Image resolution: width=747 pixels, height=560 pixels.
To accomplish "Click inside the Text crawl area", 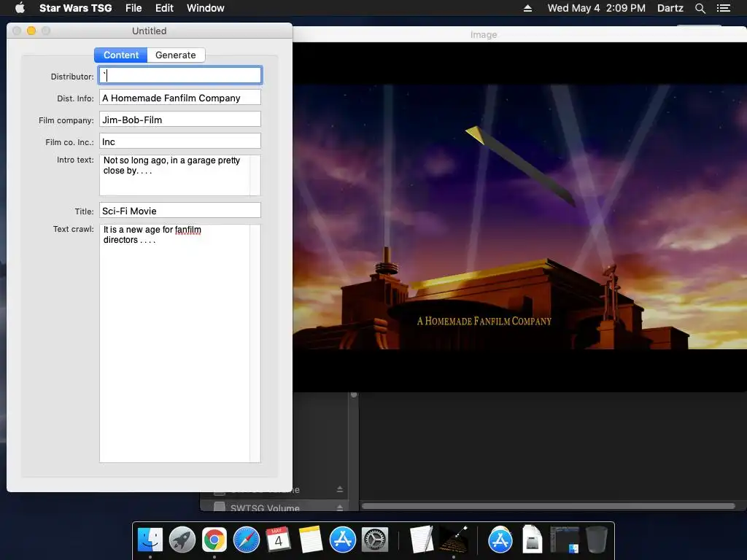I will point(174,343).
